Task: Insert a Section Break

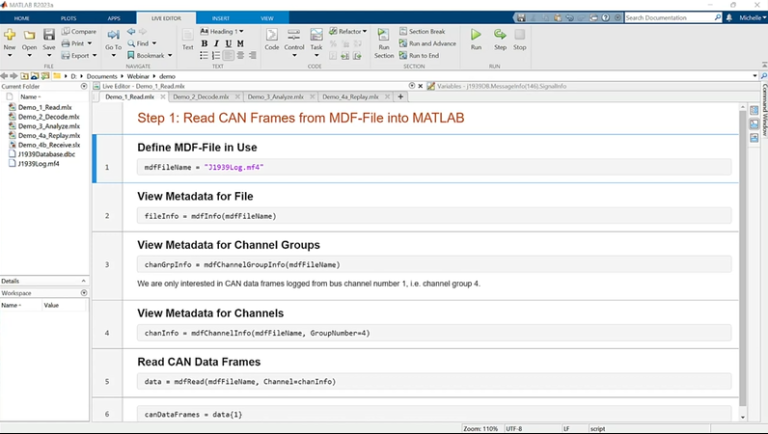Action: point(426,31)
